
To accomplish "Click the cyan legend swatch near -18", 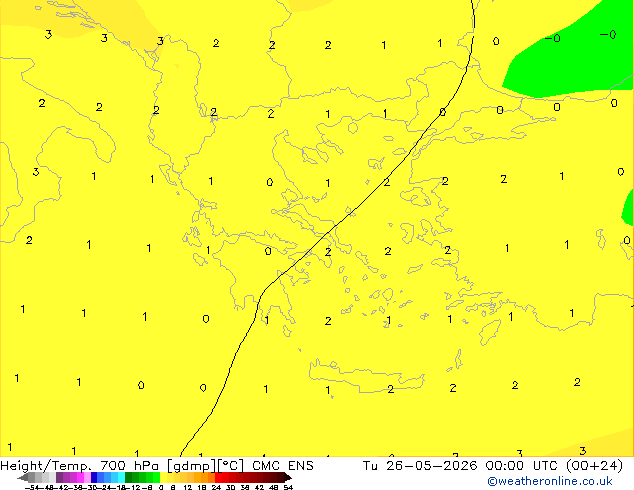I will tap(121, 477).
